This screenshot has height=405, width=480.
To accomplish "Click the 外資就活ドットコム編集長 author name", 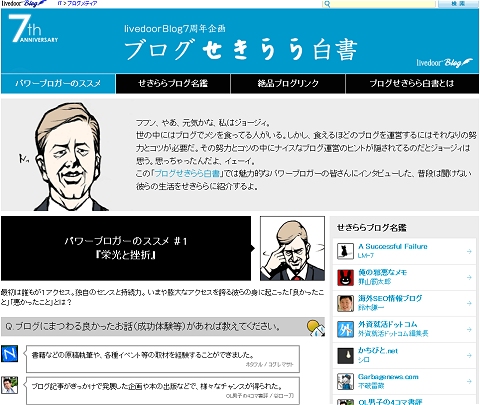I will 393,334.
